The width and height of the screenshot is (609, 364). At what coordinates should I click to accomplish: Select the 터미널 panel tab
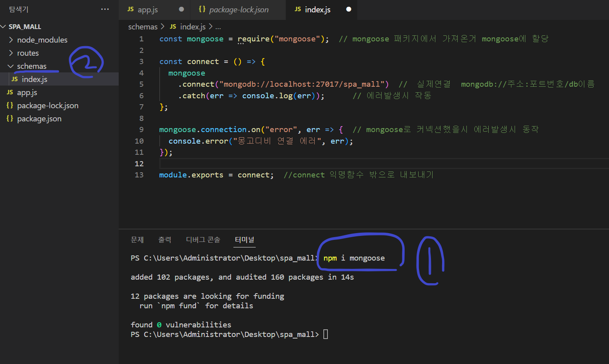click(244, 239)
